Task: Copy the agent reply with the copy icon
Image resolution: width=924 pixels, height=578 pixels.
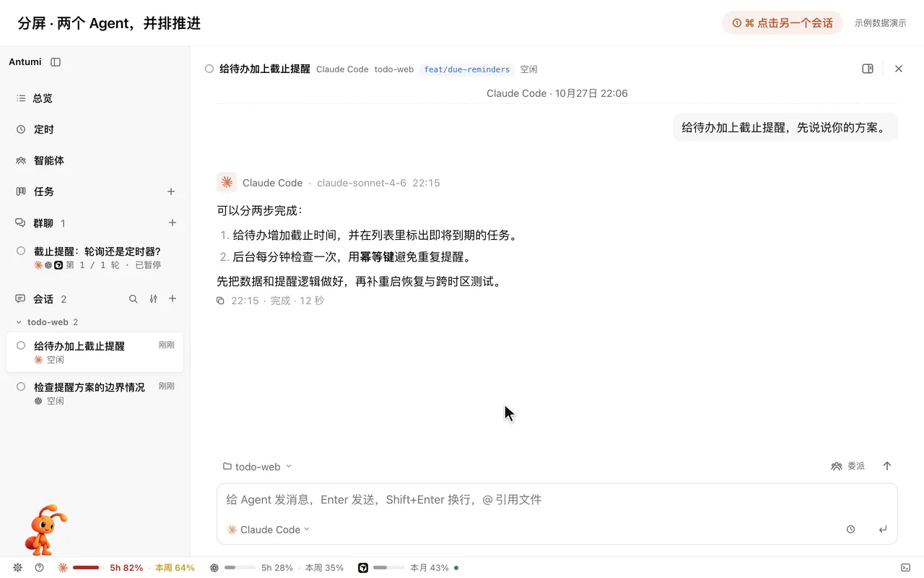Action: click(x=221, y=301)
